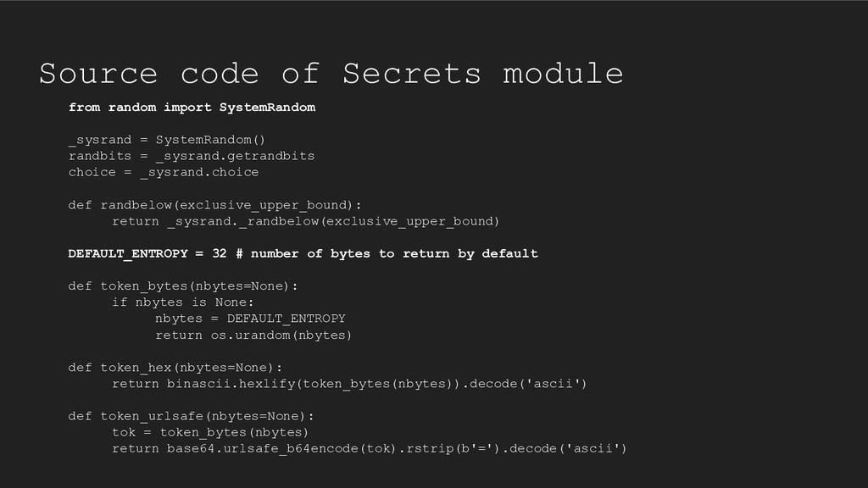Click the 'def token_bytes(nbytes=None):' line
Image resolution: width=868 pixels, height=488 pixels.
click(x=183, y=286)
